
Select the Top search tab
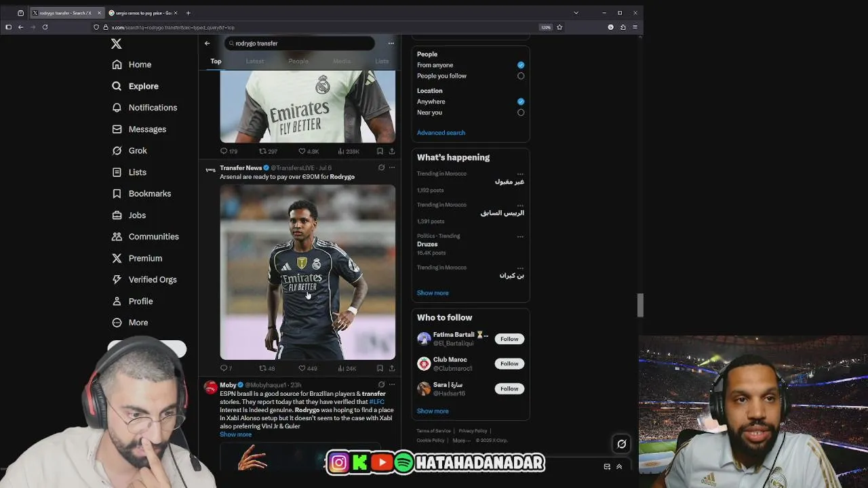216,61
